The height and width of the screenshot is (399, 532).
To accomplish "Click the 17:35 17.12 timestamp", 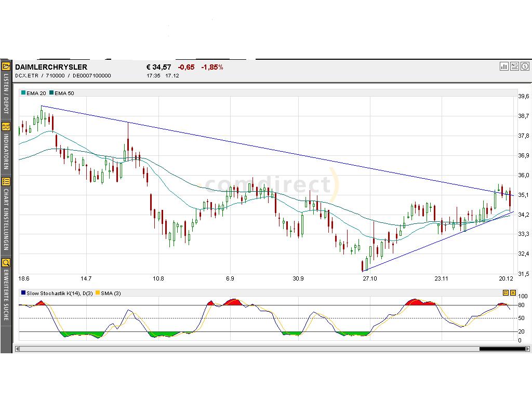I will tap(163, 76).
